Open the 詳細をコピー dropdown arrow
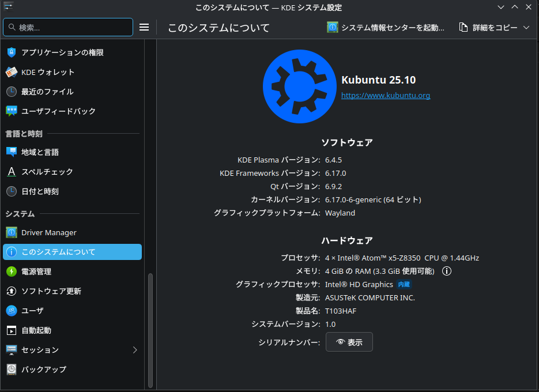The width and height of the screenshot is (539, 392). pos(527,27)
